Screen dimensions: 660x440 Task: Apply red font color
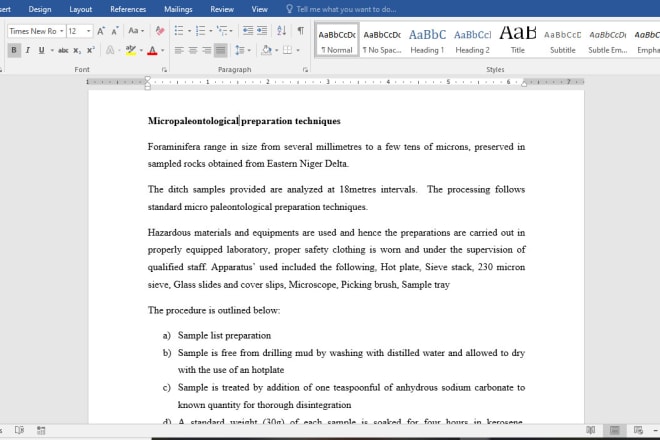tap(152, 51)
